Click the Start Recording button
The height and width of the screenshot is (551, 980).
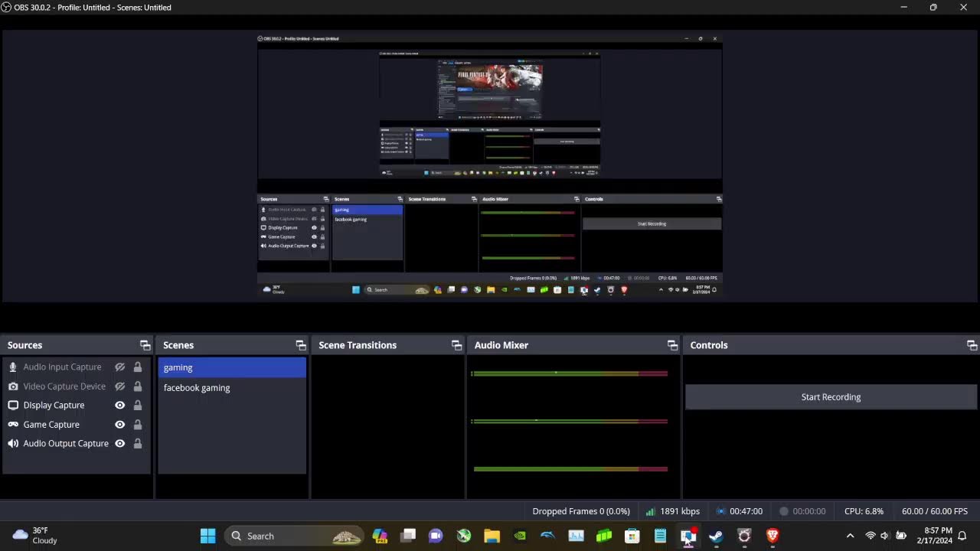[x=831, y=397]
